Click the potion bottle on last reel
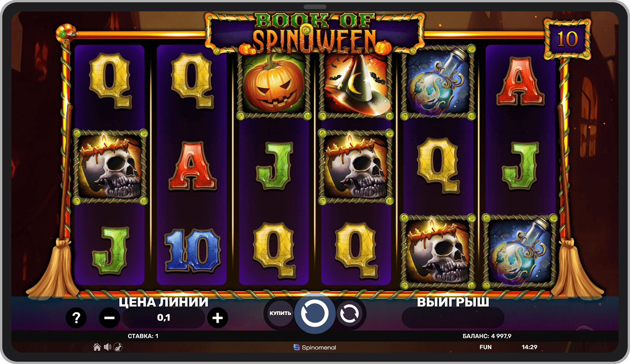Image resolution: width=630 pixels, height=364 pixels. pyautogui.click(x=520, y=251)
